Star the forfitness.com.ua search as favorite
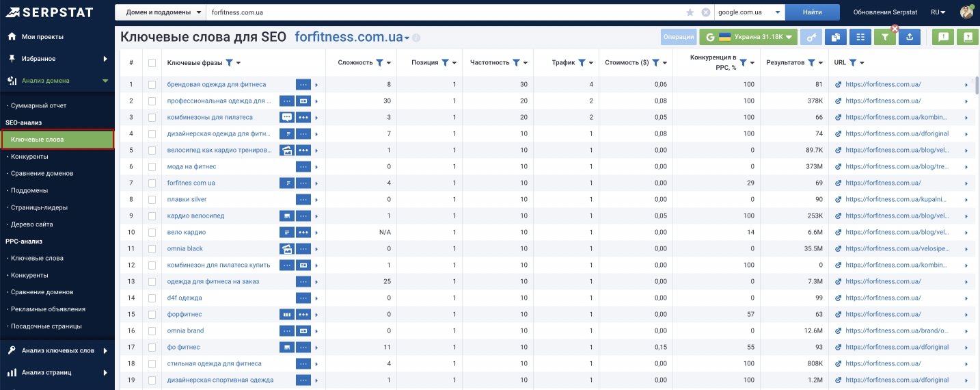This screenshot has width=980, height=390. click(x=690, y=12)
